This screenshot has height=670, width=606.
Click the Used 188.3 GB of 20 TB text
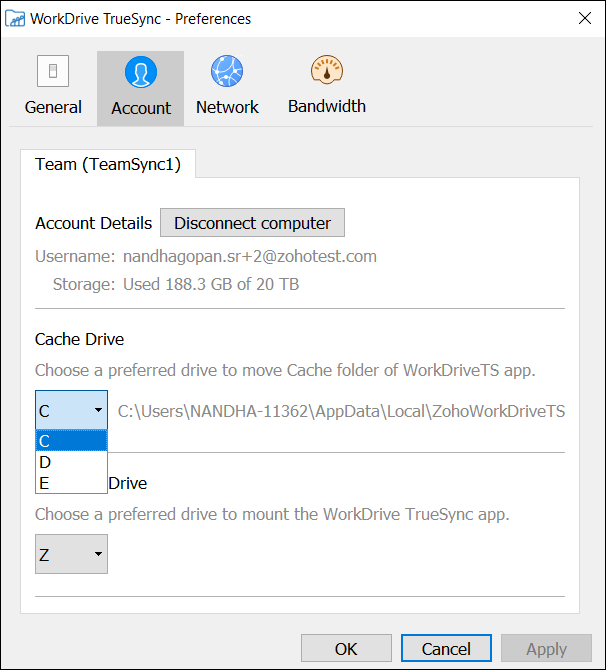211,284
